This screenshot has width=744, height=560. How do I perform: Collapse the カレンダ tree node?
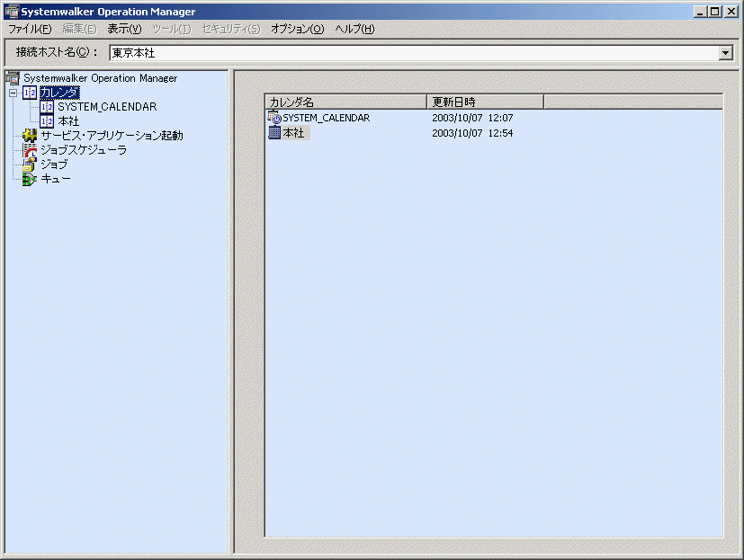13,93
